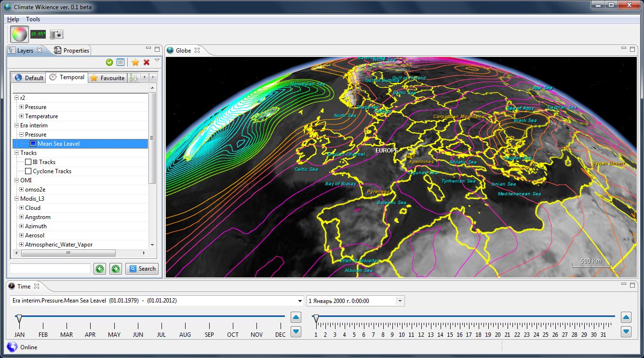The width and height of the screenshot is (644, 358).
Task: Take a screenshot with the camera icon
Action: click(57, 34)
